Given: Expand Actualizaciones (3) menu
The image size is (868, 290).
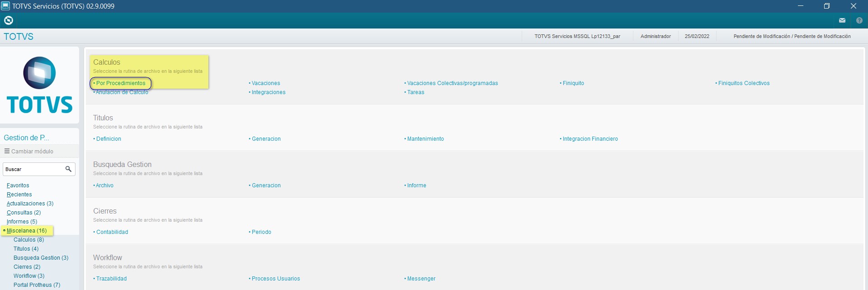Looking at the screenshot, I should tap(30, 204).
